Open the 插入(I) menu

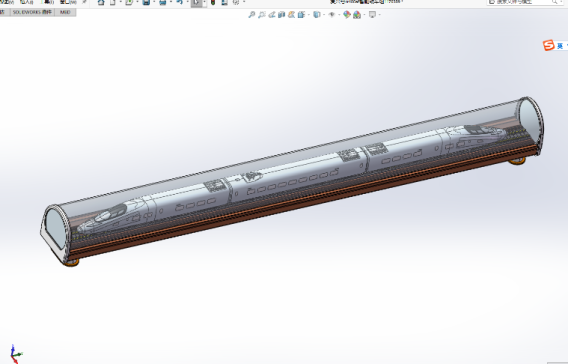tap(26, 2)
